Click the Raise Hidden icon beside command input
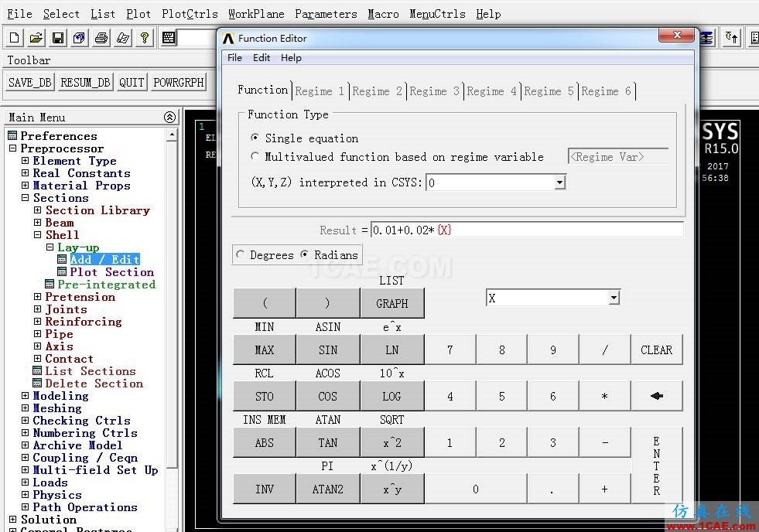Screen dimensions: 759x532 169,38
